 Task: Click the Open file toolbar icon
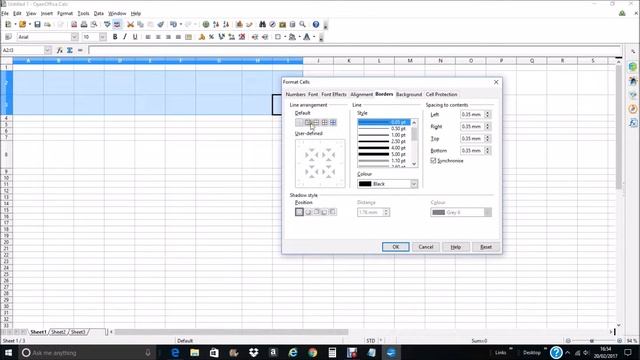click(x=22, y=24)
